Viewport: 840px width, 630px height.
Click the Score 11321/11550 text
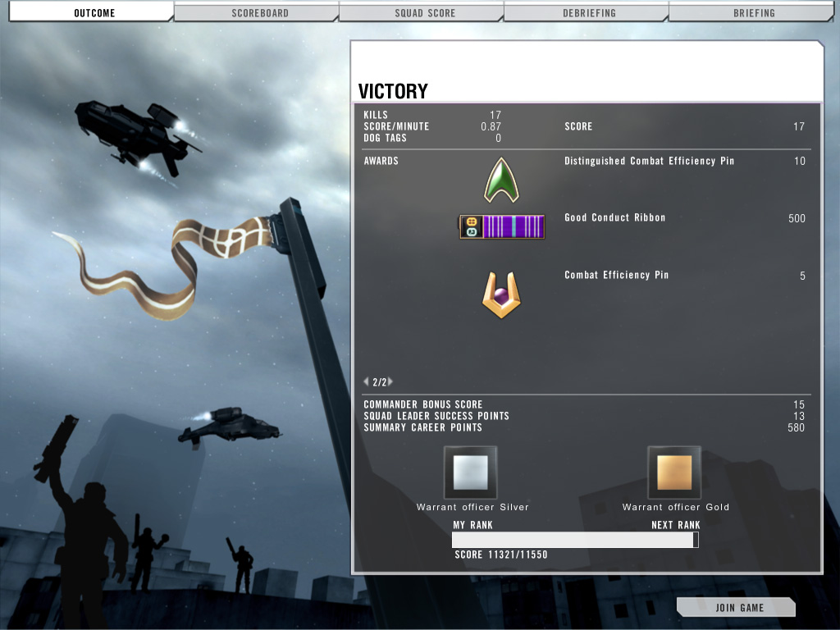pos(500,555)
